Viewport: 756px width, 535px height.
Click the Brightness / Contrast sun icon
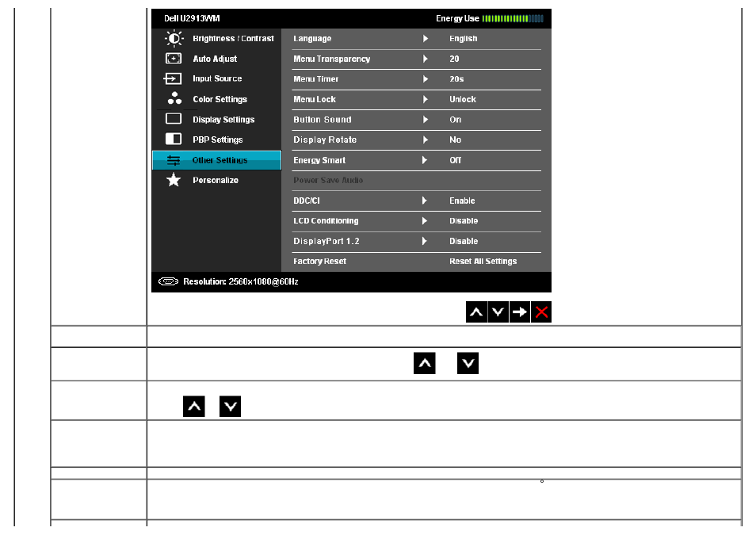click(x=174, y=38)
